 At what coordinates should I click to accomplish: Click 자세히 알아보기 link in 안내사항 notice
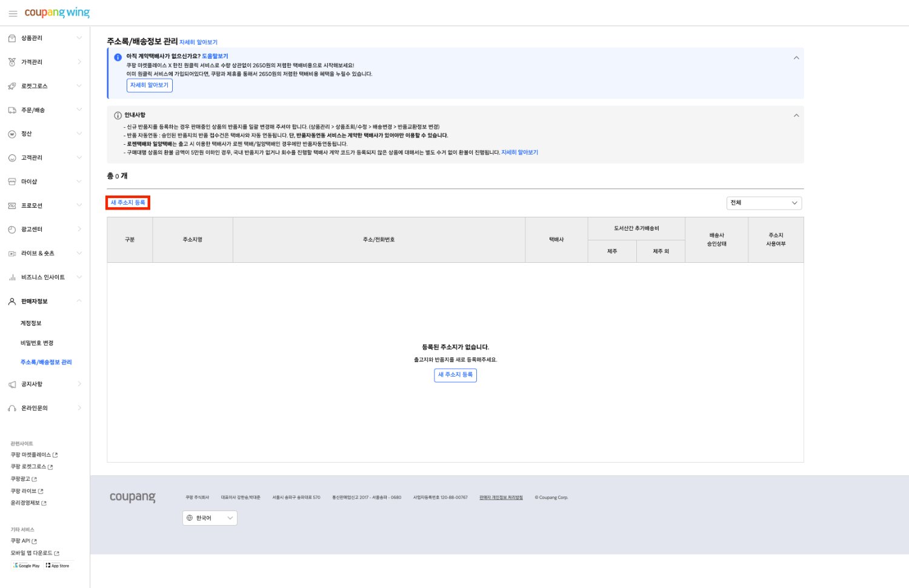pyautogui.click(x=520, y=153)
